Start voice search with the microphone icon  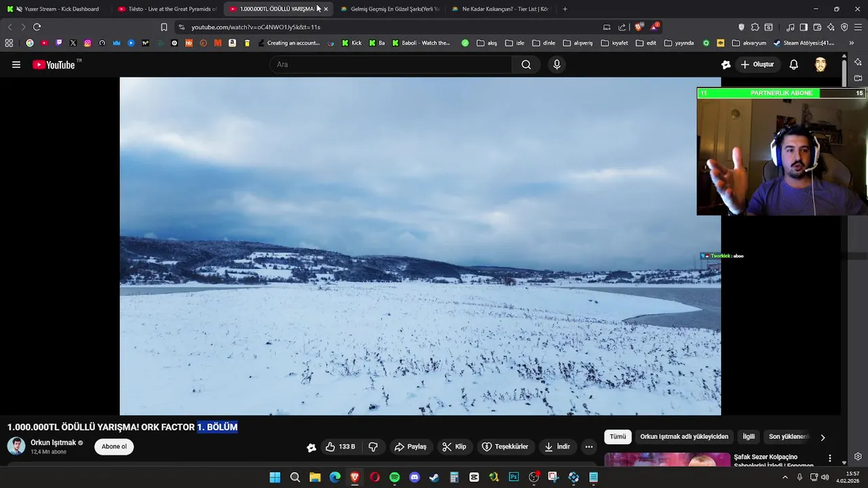pos(557,64)
